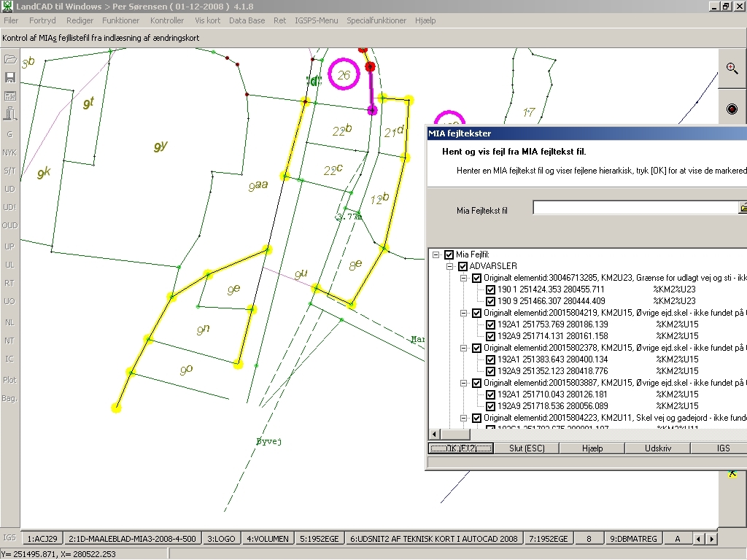Select the S/T tool in left sidebar
The image size is (747, 560).
pyautogui.click(x=9, y=171)
